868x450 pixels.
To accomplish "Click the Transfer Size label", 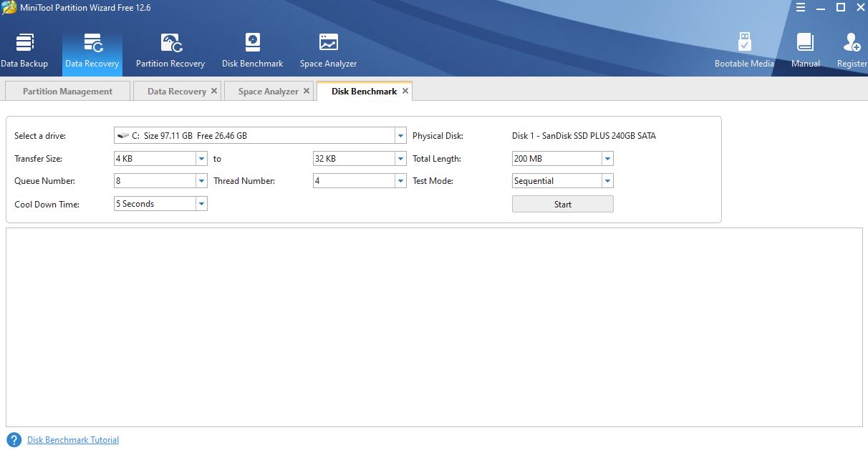I will click(39, 159).
